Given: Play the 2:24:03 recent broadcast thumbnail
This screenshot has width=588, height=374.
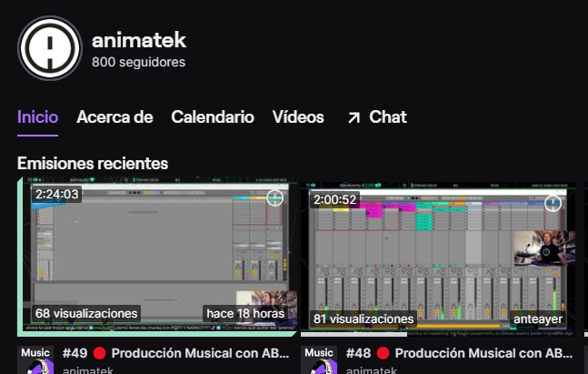Looking at the screenshot, I should 157,257.
